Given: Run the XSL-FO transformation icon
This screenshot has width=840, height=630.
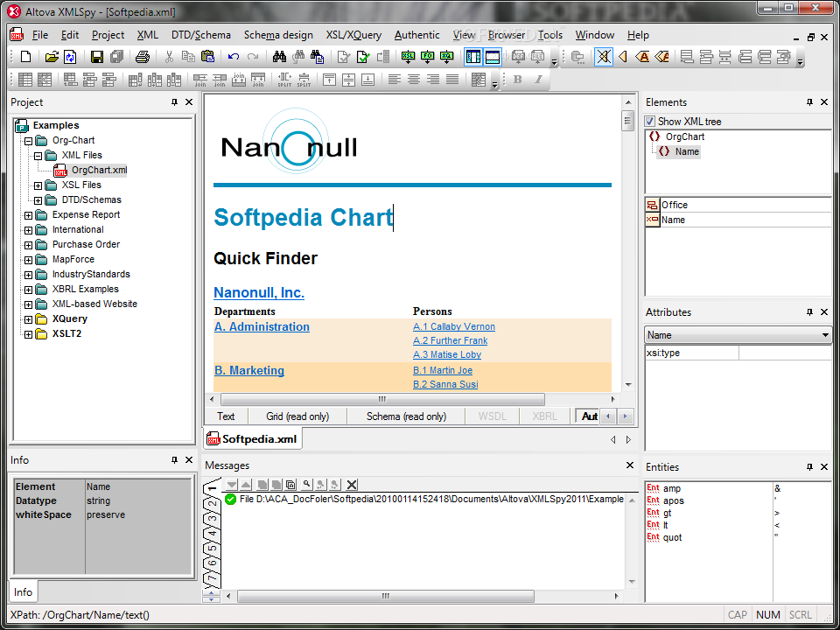Looking at the screenshot, I should pos(428,57).
